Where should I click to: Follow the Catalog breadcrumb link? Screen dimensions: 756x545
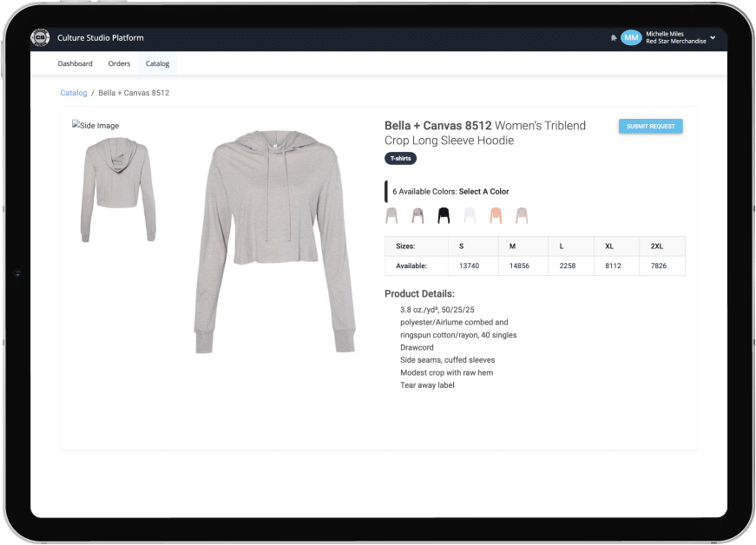(x=73, y=93)
